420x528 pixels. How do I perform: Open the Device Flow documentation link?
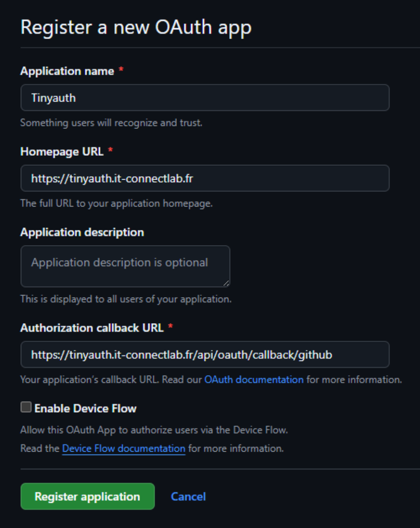[124, 448]
